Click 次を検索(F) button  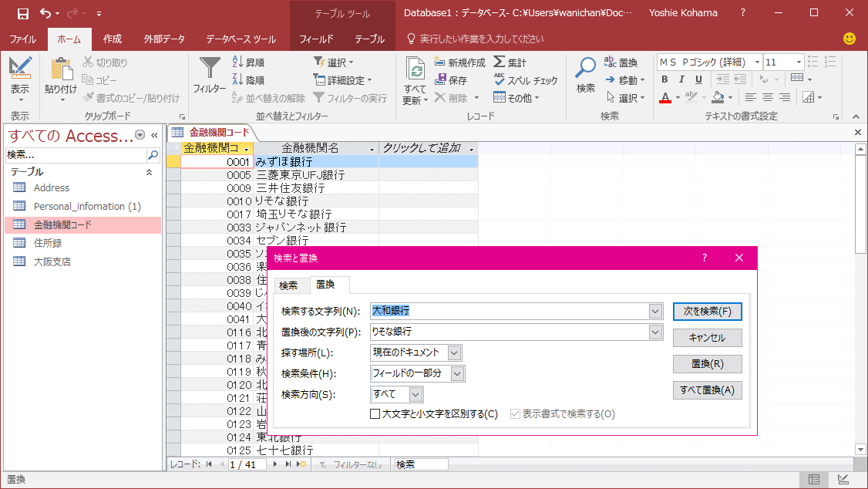tap(707, 312)
